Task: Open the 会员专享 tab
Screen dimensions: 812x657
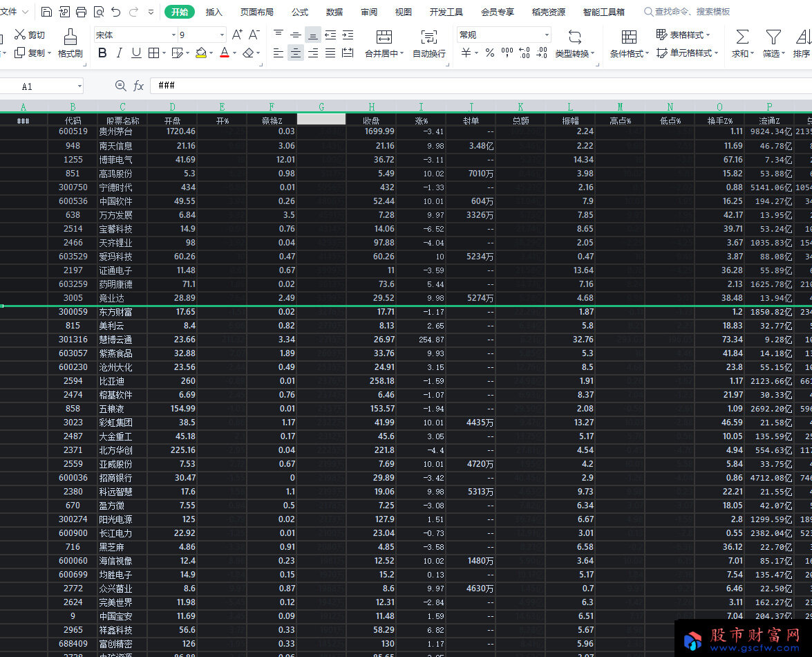Action: tap(498, 11)
